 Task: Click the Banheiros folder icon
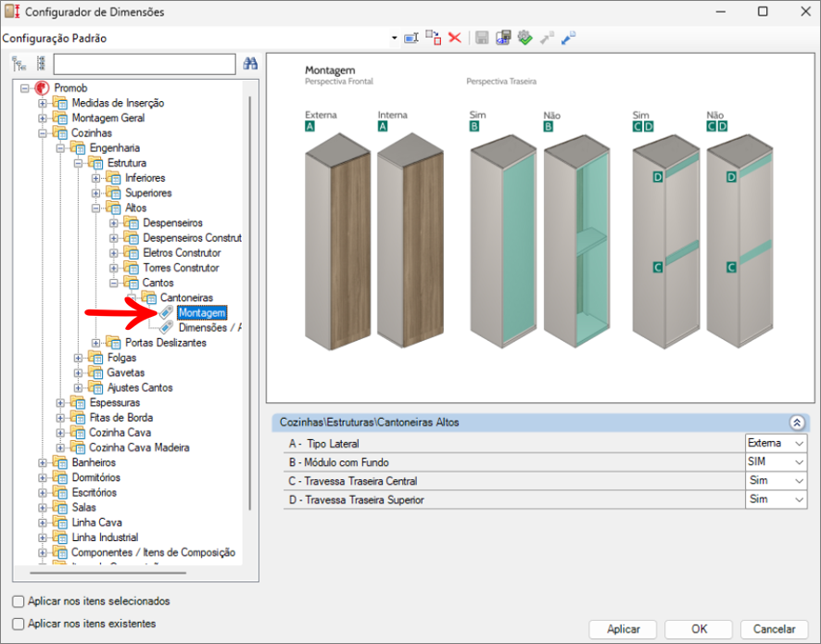(59, 462)
